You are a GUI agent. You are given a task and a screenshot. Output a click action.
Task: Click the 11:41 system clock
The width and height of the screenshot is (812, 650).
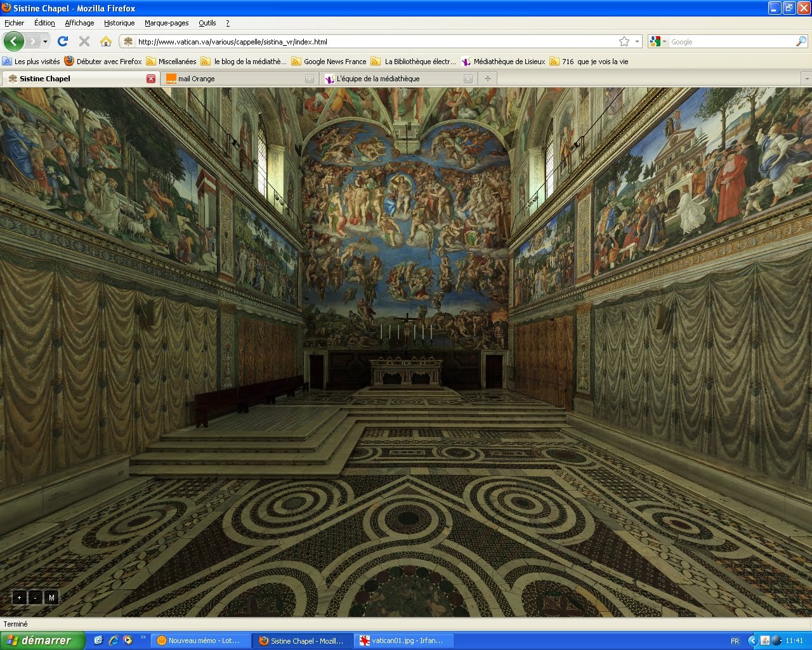point(794,641)
